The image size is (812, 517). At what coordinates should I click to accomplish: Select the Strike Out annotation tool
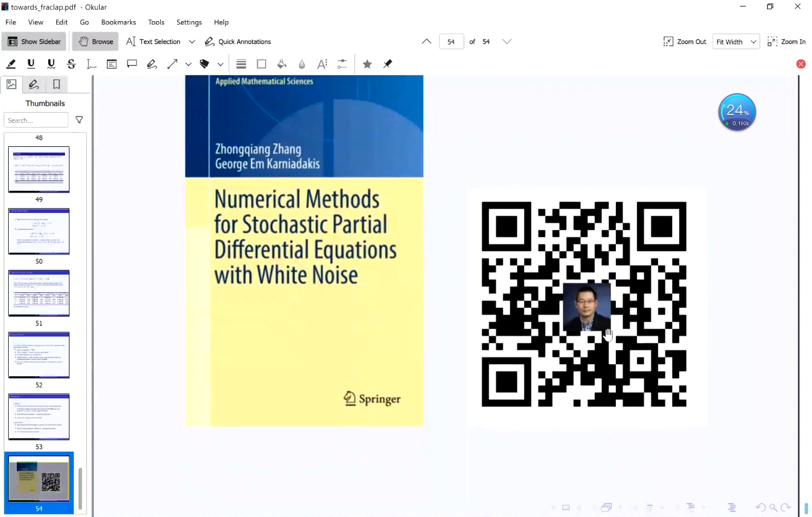pos(71,64)
